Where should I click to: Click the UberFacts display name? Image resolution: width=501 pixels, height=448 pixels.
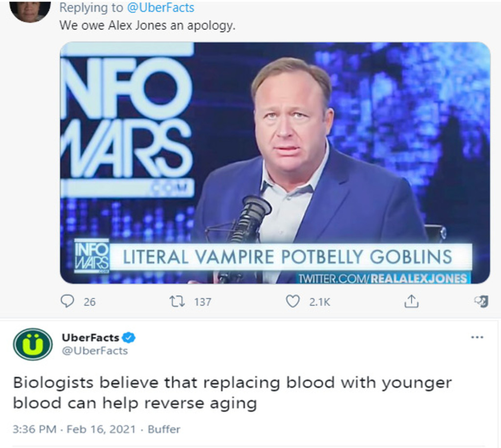pos(91,337)
